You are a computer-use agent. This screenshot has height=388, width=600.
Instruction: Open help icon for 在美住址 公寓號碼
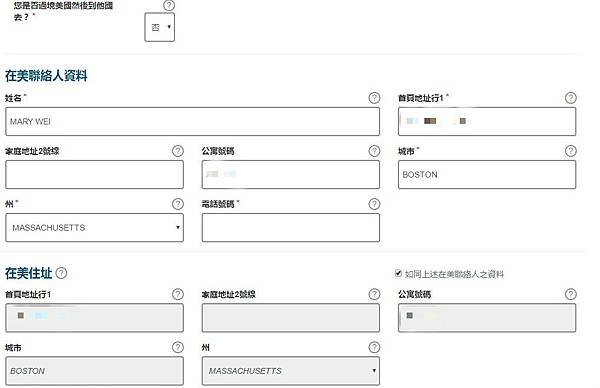coord(571,294)
